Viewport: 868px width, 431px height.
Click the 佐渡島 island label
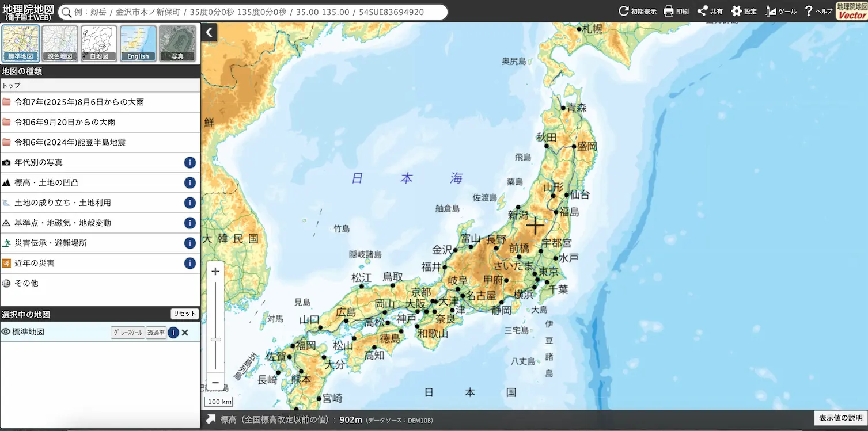484,197
